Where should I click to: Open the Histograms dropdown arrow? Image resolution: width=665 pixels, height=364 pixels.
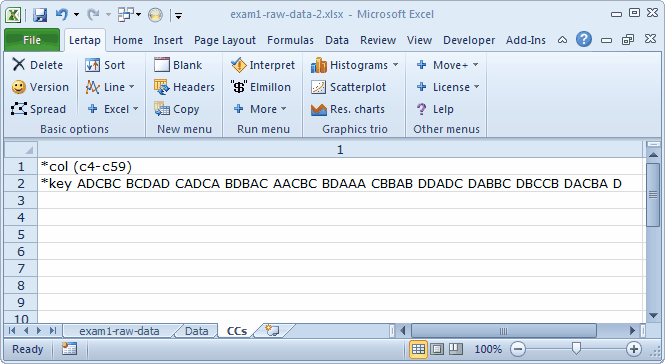coord(395,65)
